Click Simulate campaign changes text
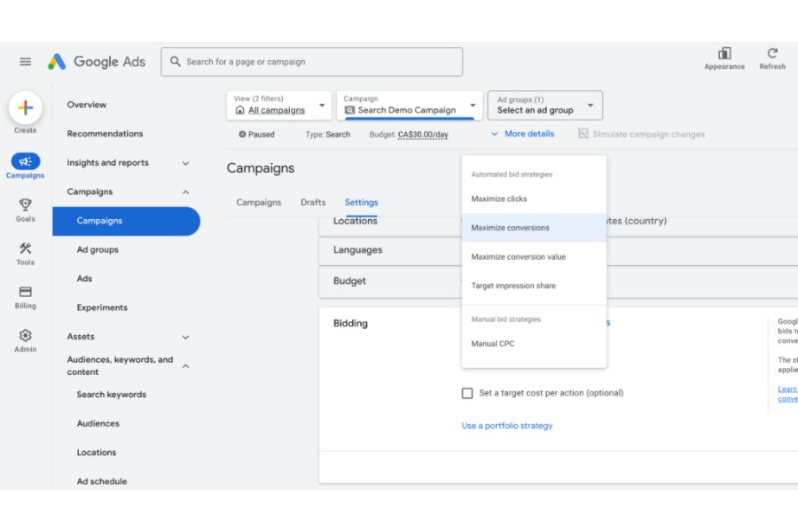798x532 pixels. (x=648, y=135)
